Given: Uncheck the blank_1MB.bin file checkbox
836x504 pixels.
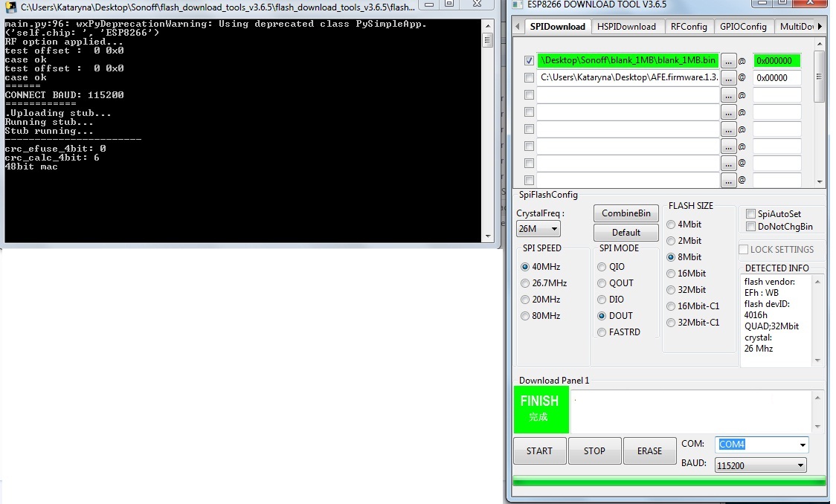Looking at the screenshot, I should (x=529, y=61).
